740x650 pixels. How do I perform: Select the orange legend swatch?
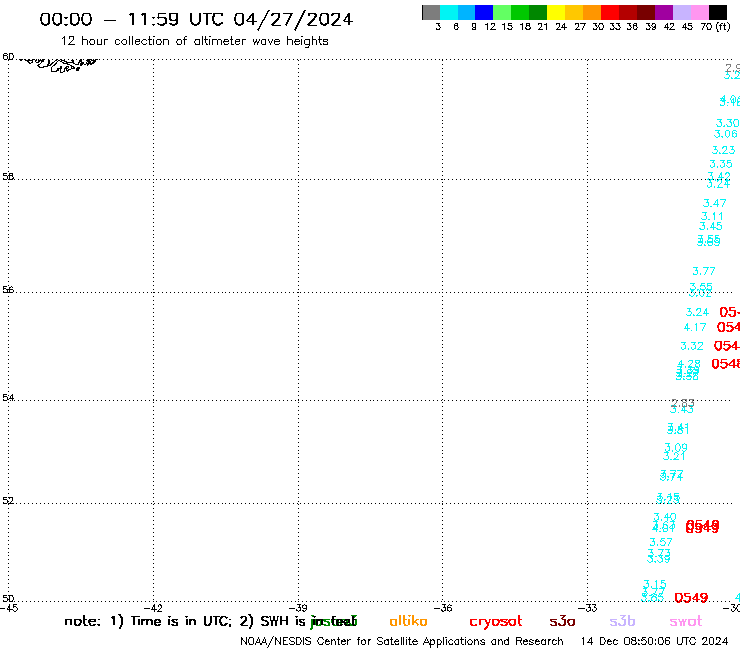592,12
